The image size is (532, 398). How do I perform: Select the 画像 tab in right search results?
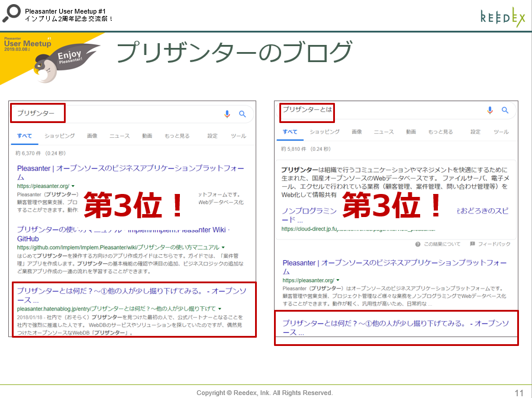pyautogui.click(x=357, y=132)
